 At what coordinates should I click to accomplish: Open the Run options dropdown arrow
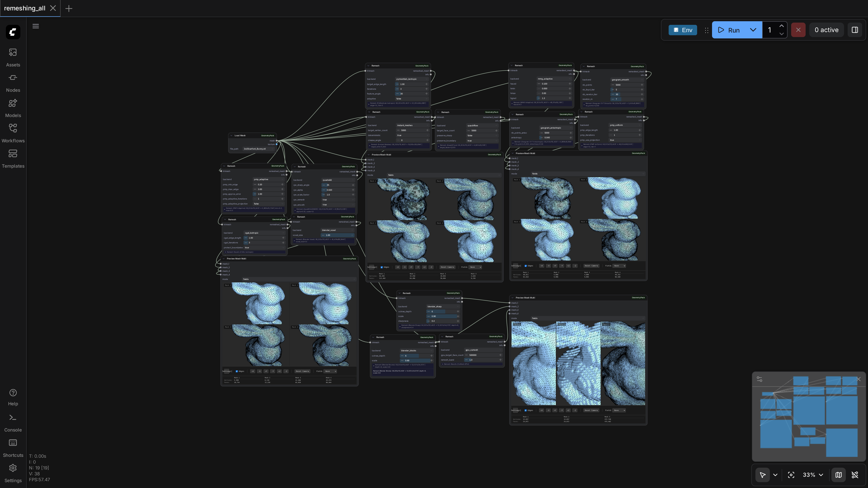(753, 30)
